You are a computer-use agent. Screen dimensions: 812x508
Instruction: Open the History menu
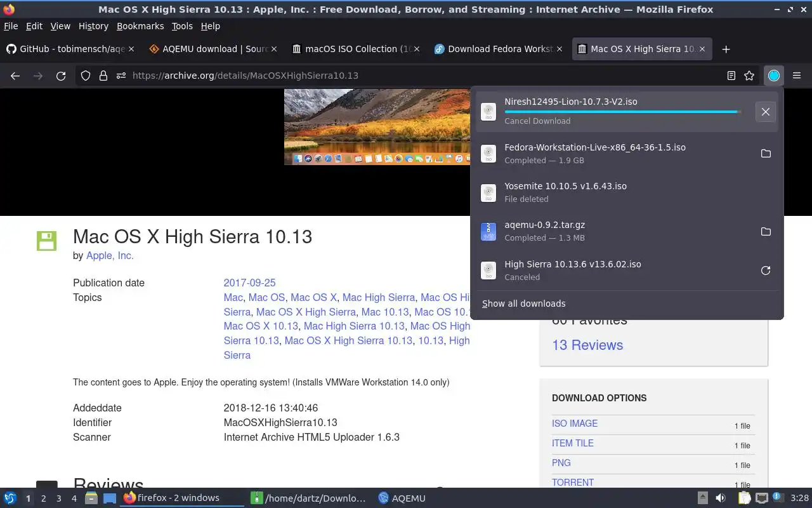(x=93, y=26)
